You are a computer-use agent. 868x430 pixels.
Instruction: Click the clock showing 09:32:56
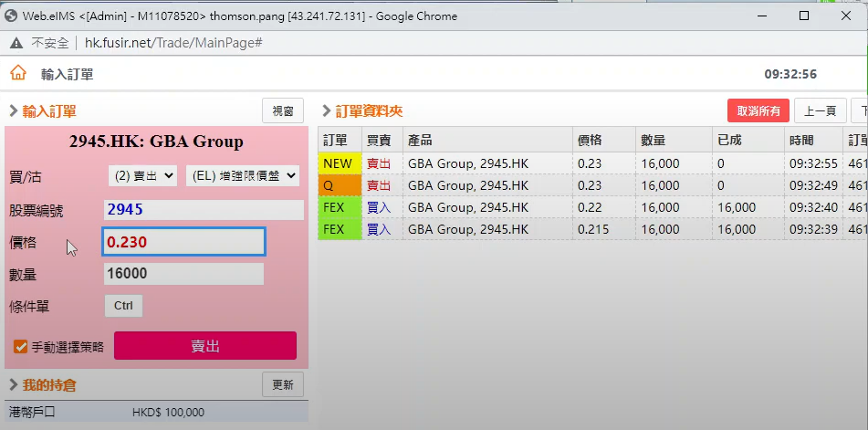click(x=790, y=74)
